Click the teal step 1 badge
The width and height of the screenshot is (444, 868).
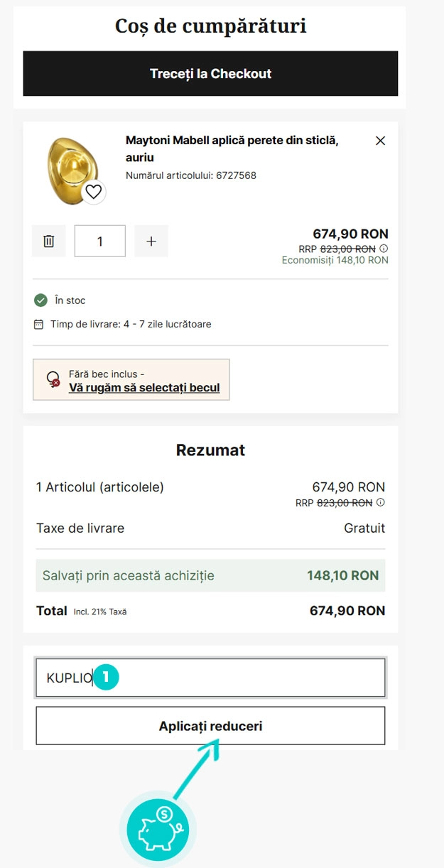click(106, 677)
